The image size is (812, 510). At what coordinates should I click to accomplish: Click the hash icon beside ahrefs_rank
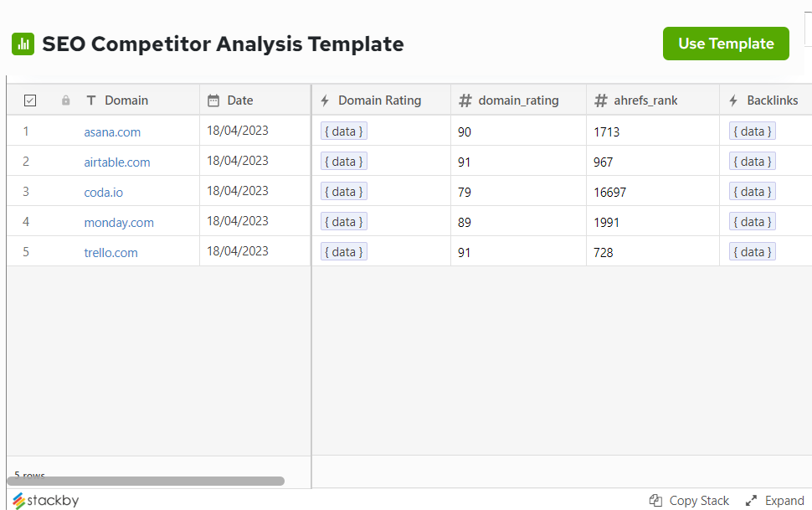(x=601, y=100)
